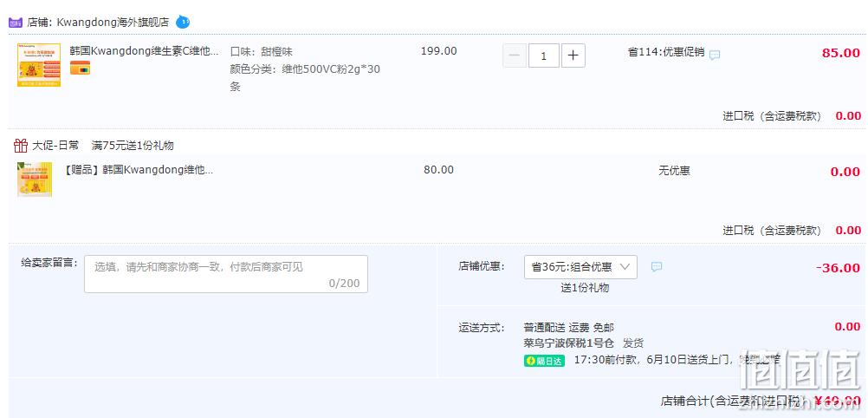Click the 普通配送 运费 免邮 shipping text
868x418 pixels.
tap(568, 327)
